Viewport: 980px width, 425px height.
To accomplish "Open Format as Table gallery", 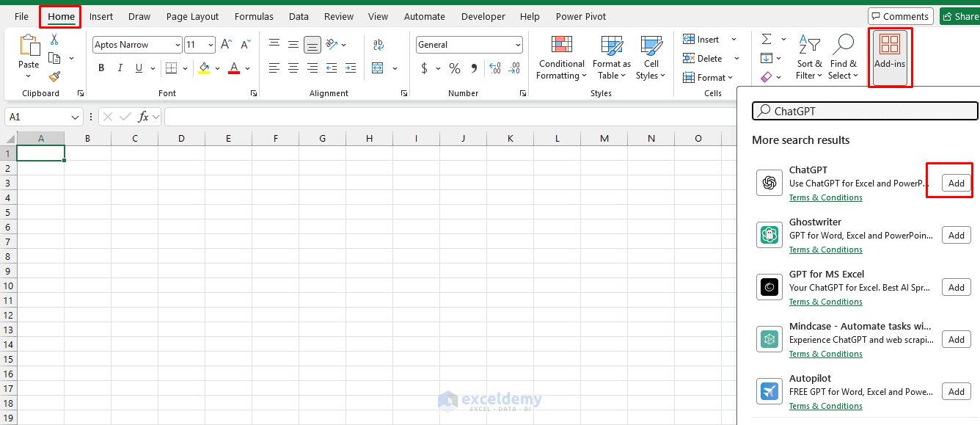I will click(612, 58).
